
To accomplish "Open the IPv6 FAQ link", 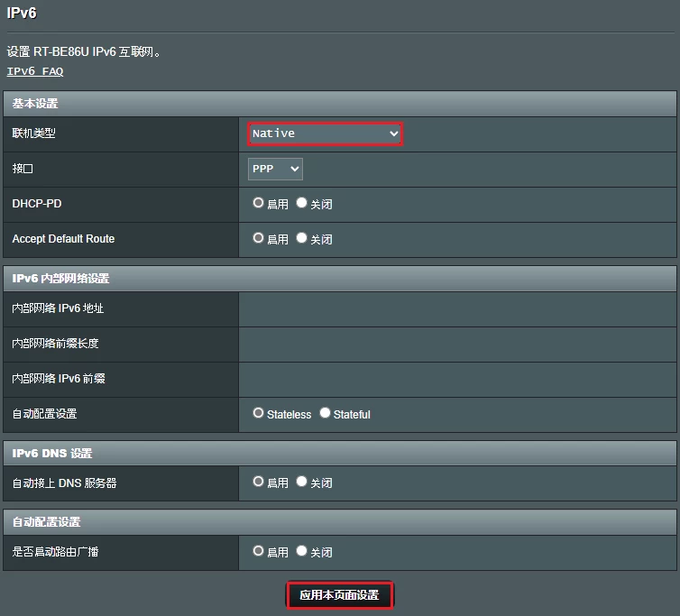I will (x=35, y=71).
